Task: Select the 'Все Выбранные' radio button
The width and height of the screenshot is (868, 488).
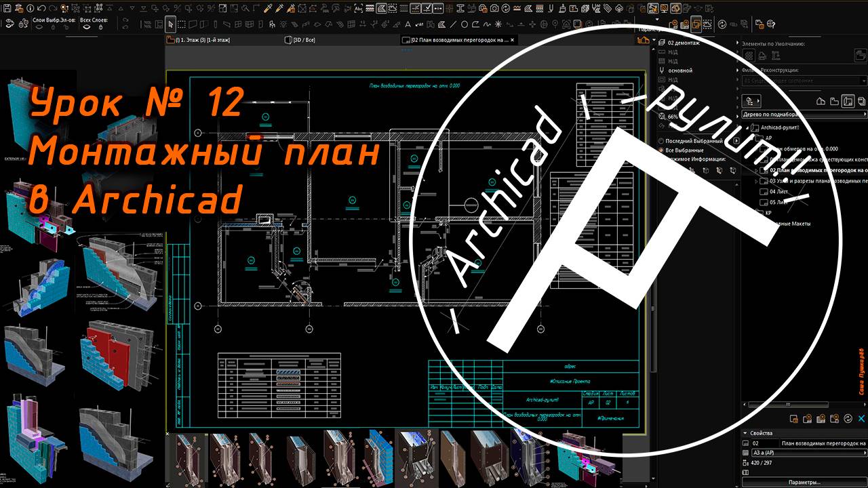Action: click(661, 150)
